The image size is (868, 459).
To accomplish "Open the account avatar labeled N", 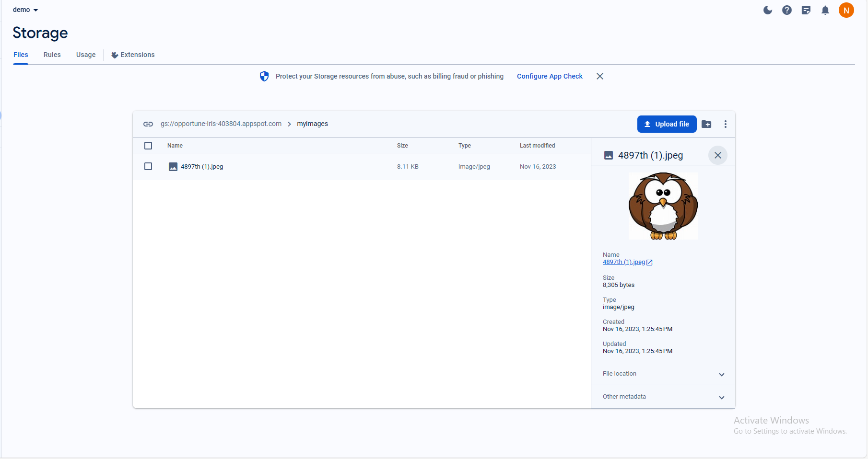I will (846, 10).
